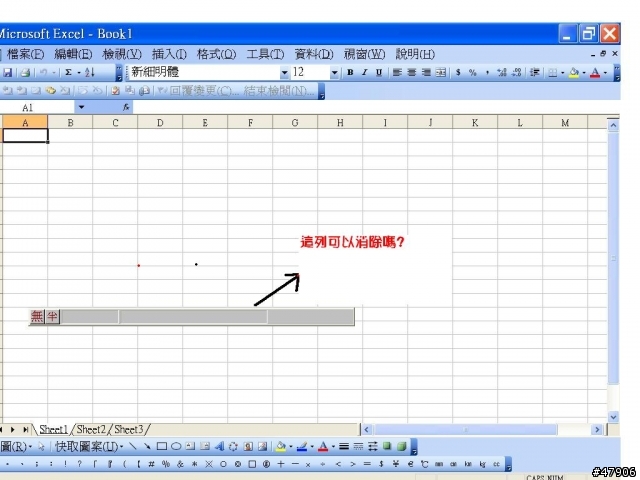
Task: Open the 插入(I) menu
Action: (x=169, y=54)
